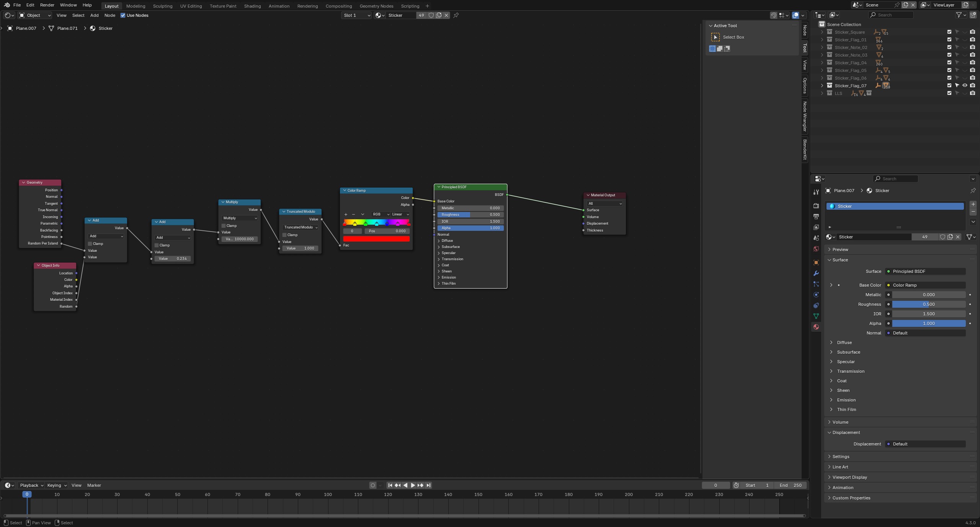Viewport: 980px width, 527px height.
Task: Click the Color Ramp base color link field
Action: [926, 285]
